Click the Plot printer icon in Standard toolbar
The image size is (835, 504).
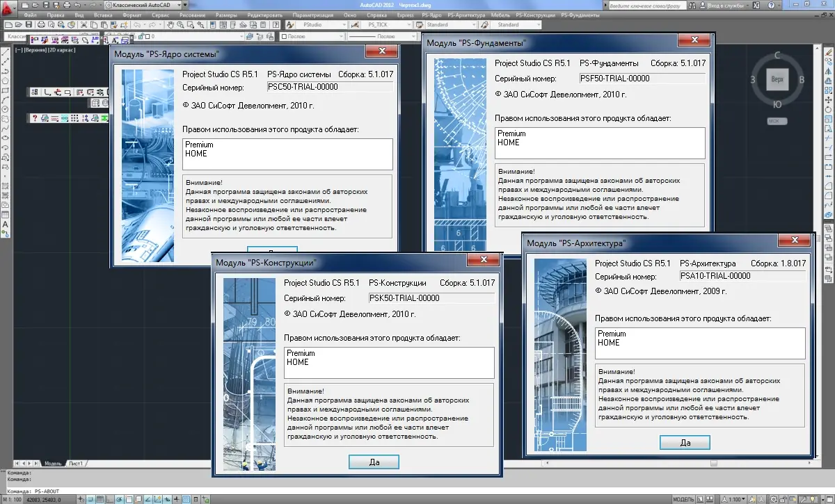coord(41,25)
